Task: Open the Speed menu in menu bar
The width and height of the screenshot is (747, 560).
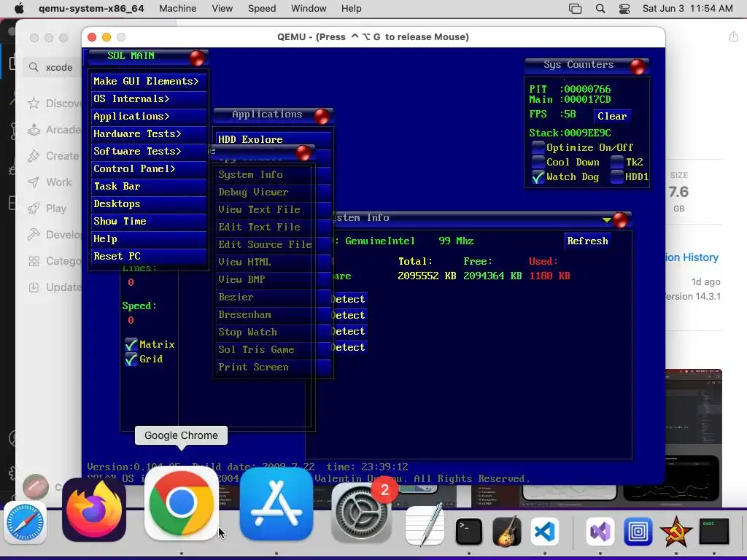Action: 262,9
